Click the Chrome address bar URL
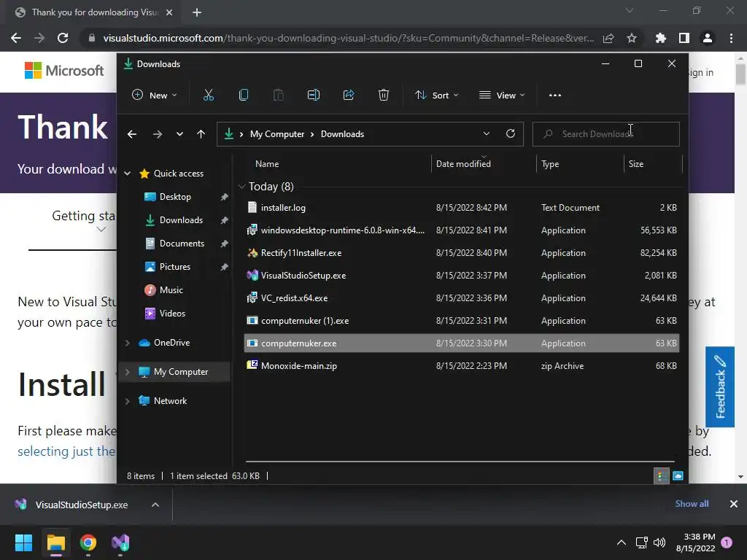The image size is (747, 560). click(x=348, y=38)
